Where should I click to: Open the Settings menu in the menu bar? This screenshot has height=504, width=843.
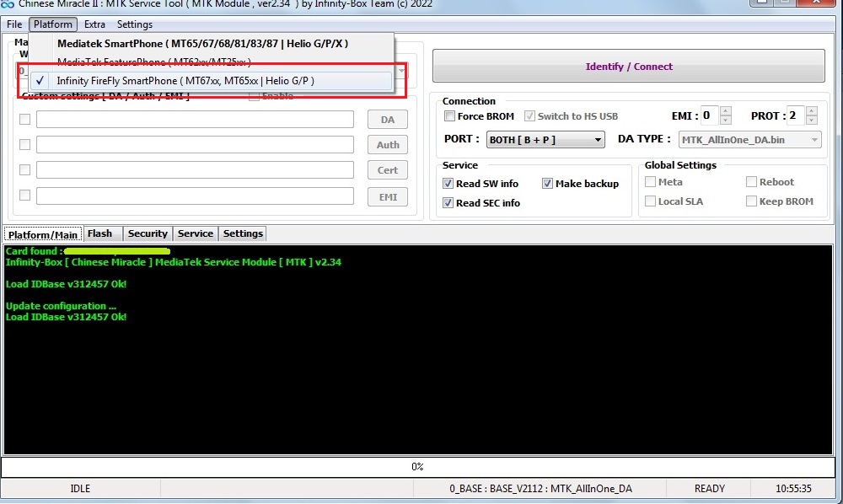(x=134, y=24)
